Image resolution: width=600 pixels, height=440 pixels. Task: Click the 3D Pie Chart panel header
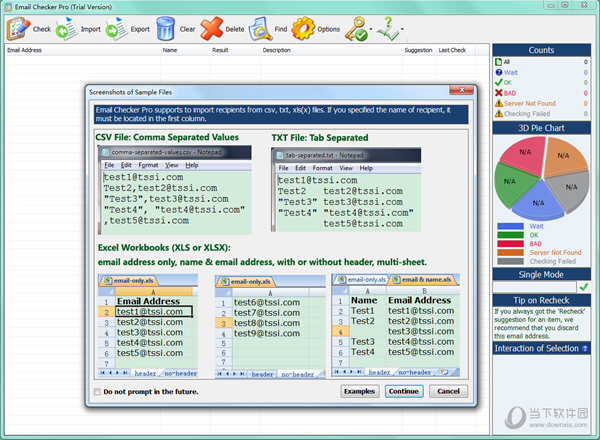point(541,128)
